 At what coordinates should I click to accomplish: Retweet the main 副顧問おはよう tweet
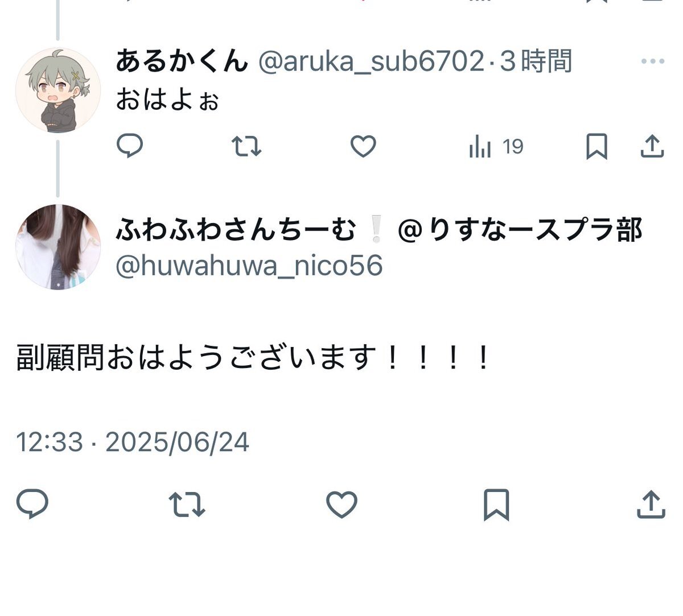[x=187, y=505]
